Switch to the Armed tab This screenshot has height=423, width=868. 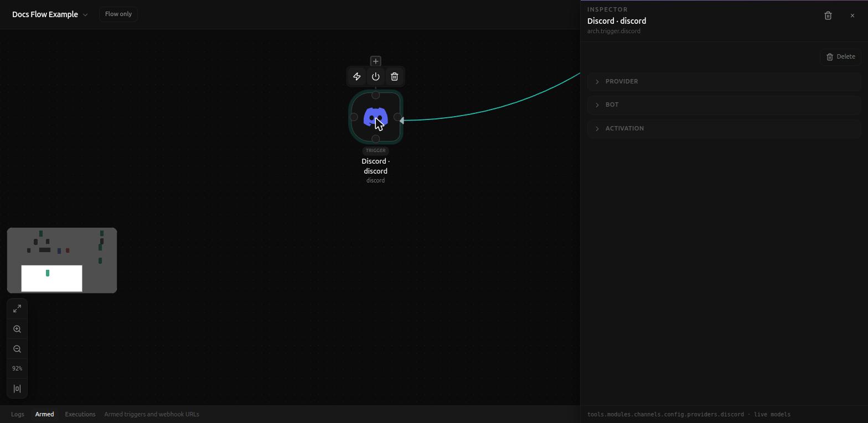45,414
